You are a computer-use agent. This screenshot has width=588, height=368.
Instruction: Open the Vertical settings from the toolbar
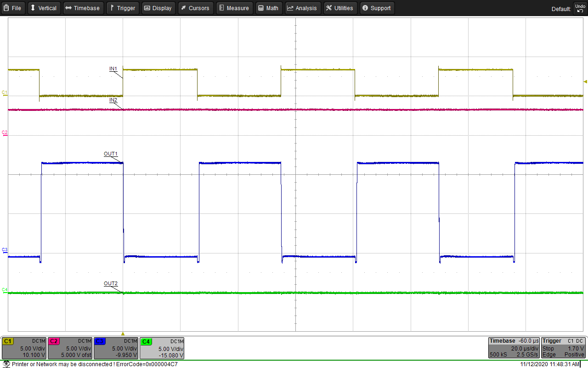[x=44, y=8]
